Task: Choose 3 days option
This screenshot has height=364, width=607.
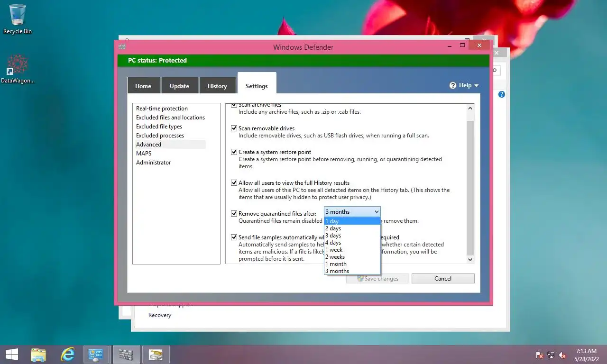Action: [x=352, y=236]
